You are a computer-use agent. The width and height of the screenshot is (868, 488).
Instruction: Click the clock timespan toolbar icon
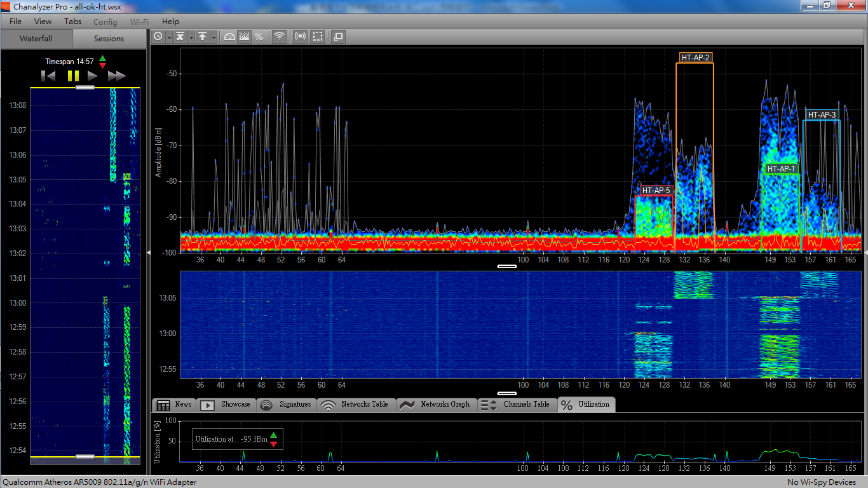pos(158,37)
